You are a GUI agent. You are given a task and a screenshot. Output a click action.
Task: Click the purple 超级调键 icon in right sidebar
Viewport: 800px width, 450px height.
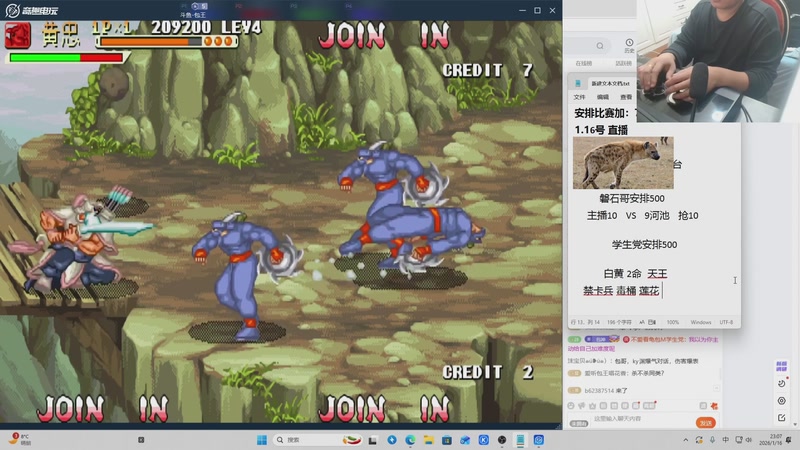pos(782,366)
